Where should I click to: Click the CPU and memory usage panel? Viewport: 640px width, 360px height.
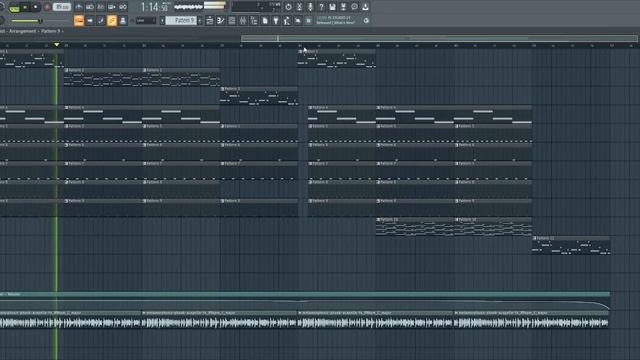[x=256, y=7]
